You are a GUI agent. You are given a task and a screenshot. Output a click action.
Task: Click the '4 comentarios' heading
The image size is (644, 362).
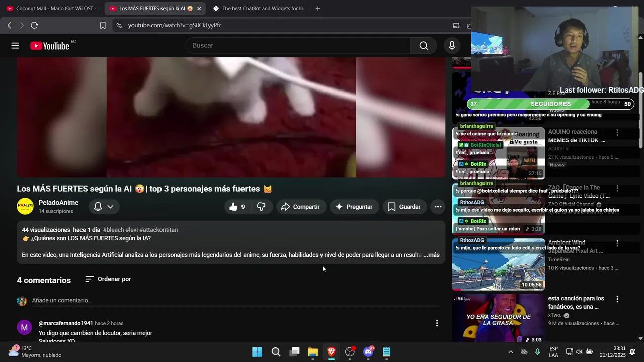pos(44,280)
